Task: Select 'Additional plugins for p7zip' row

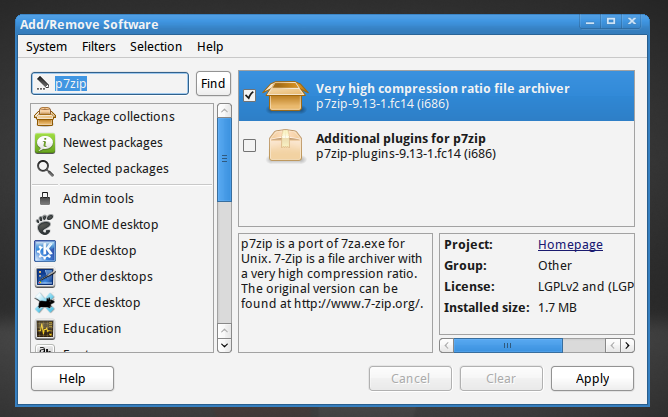Action: (436, 146)
